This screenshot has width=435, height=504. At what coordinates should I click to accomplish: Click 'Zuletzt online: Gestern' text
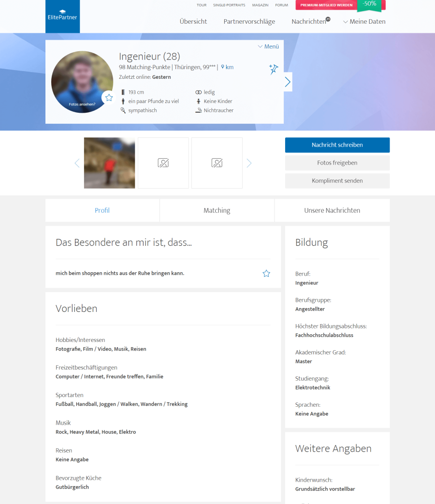[x=145, y=77]
